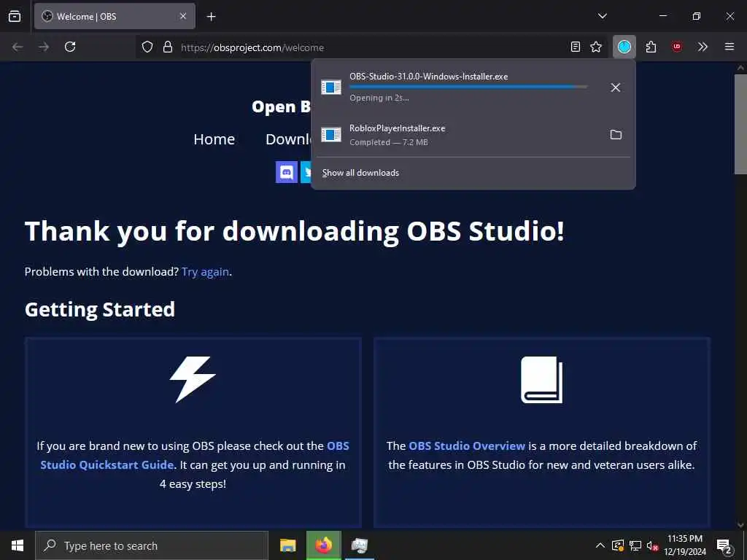The width and height of the screenshot is (747, 560).
Task: Go to the Home nav link
Action: (214, 139)
